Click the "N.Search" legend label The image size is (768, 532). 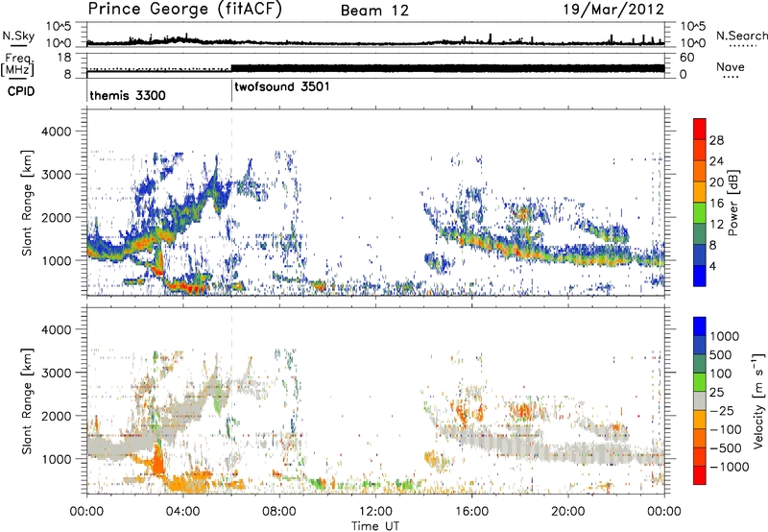[741, 36]
